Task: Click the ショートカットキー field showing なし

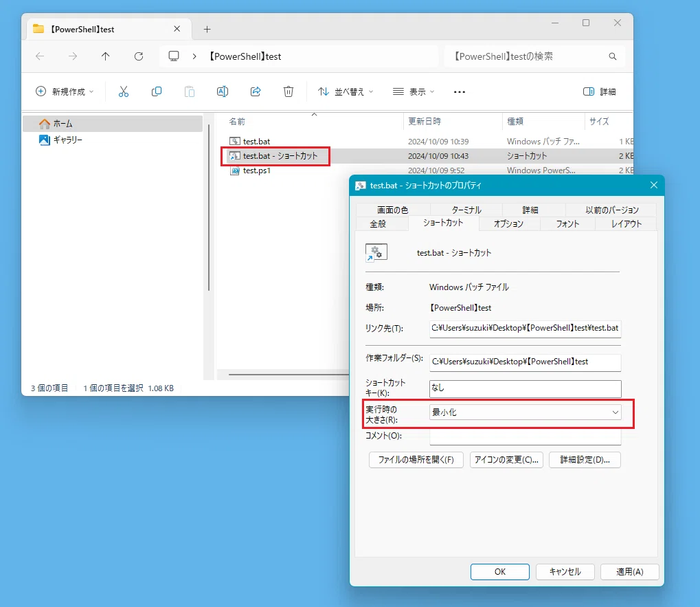Action: (525, 388)
